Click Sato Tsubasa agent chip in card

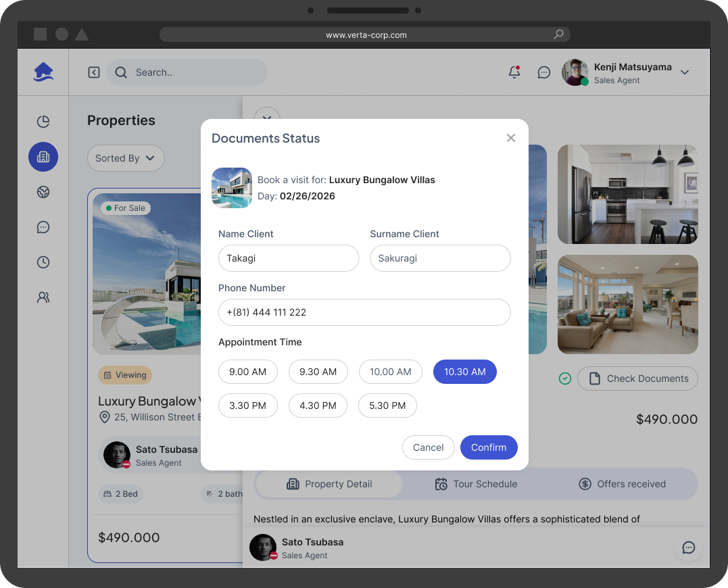[150, 455]
